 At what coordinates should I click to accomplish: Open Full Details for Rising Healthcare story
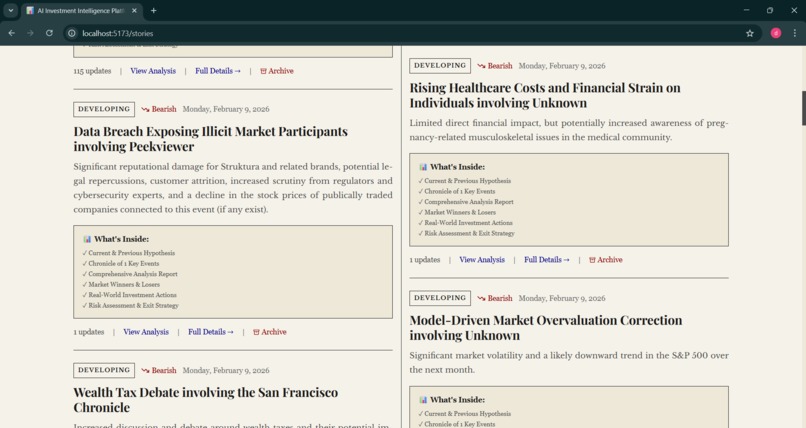point(546,260)
